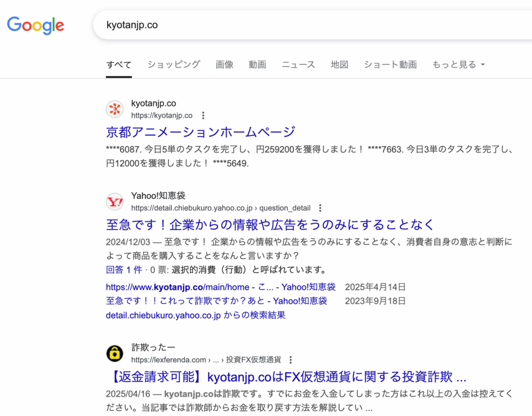
Task: Open 至急です！！これって詐欺ですか sublink
Action: click(x=217, y=301)
